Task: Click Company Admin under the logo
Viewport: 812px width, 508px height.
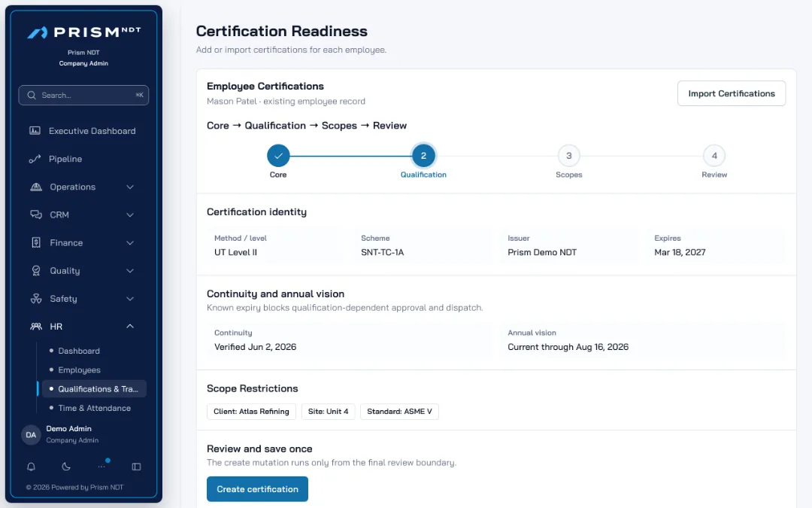Action: 83,63
